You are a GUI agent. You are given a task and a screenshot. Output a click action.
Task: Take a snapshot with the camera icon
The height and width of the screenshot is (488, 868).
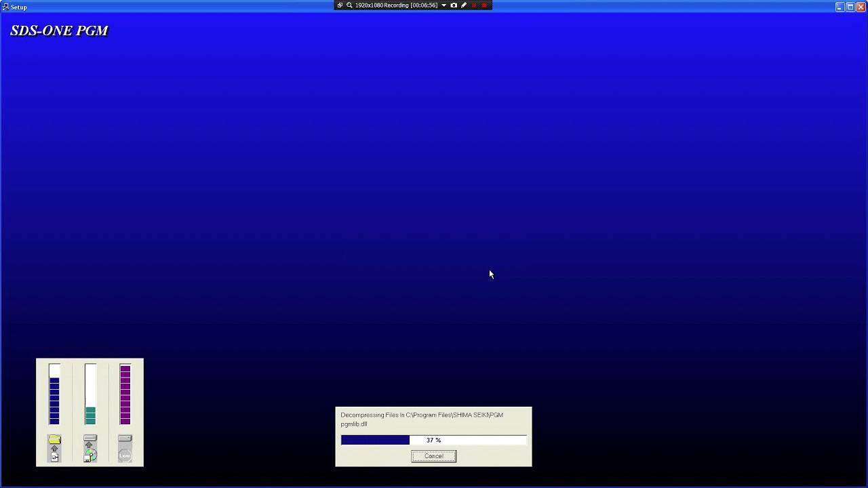(454, 5)
